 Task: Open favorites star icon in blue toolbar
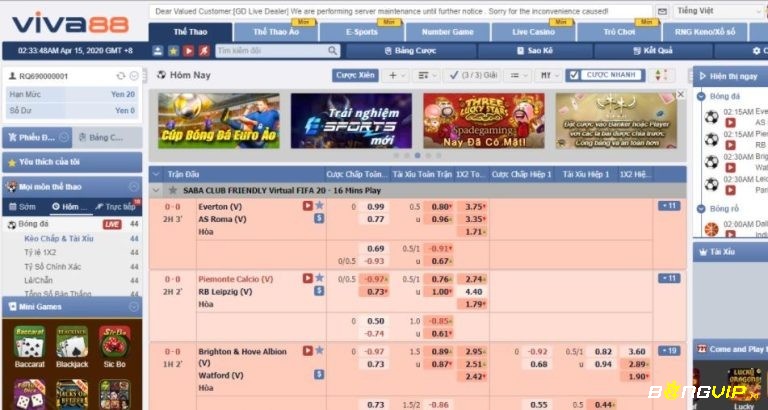[x=173, y=50]
